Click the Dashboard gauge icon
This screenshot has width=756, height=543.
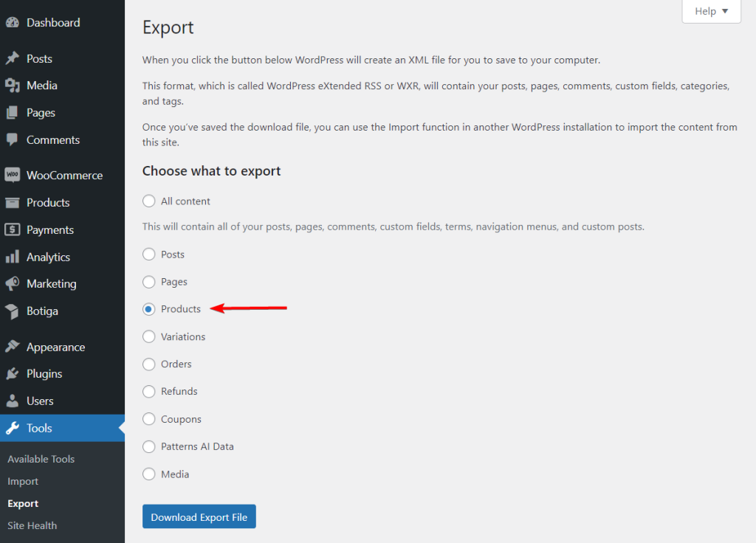13,22
